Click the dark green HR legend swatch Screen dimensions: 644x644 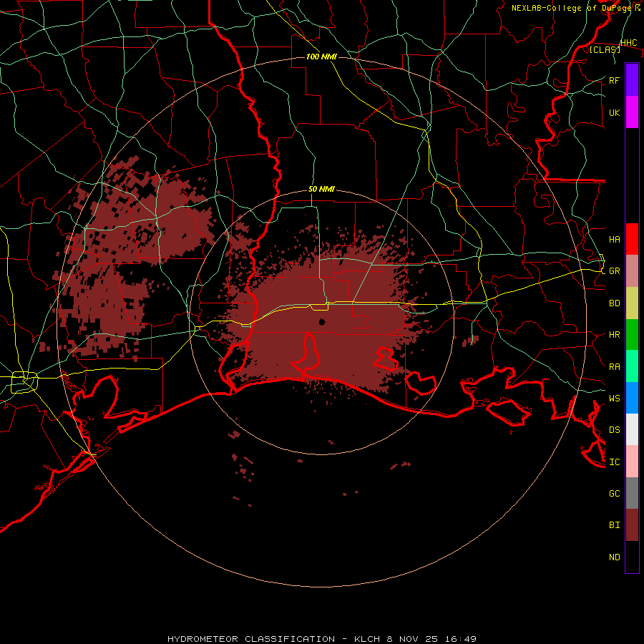(x=632, y=334)
